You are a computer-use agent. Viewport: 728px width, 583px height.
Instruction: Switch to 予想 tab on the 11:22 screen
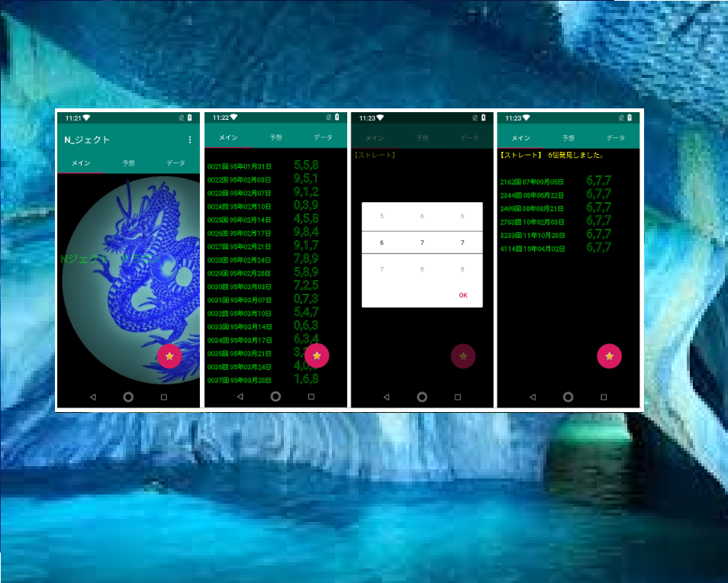tap(276, 137)
